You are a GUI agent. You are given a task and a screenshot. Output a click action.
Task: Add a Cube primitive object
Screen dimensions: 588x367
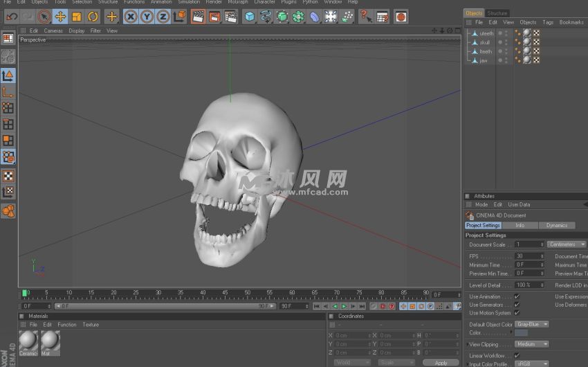(x=250, y=17)
